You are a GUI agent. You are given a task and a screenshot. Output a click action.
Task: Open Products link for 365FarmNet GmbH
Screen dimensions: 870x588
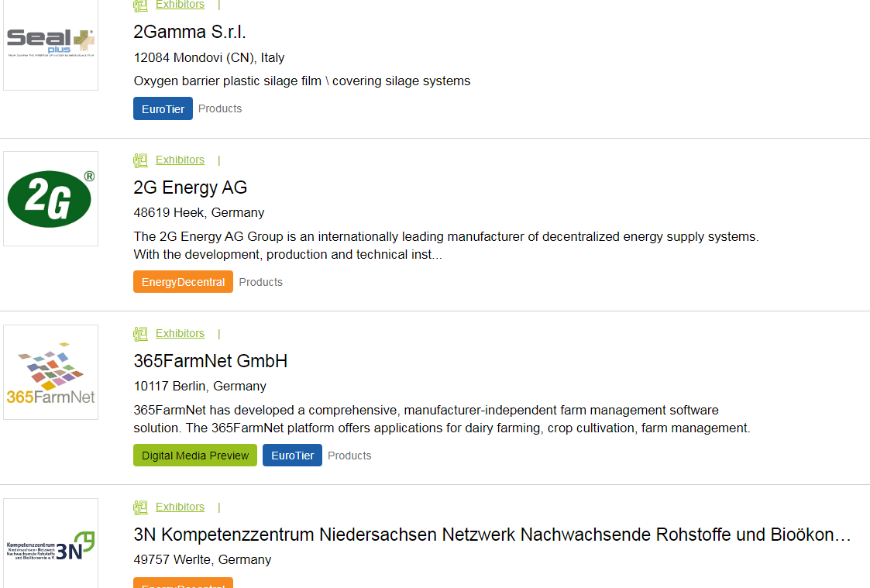(x=349, y=456)
